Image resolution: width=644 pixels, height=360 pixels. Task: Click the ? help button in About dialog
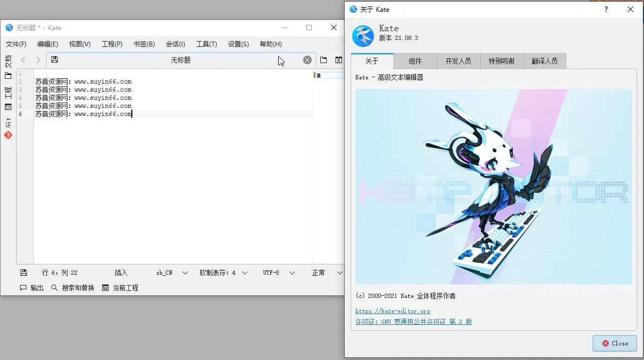606,9
